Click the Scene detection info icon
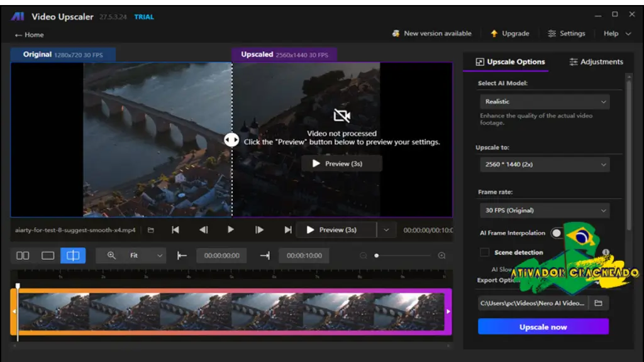Image resolution: width=644 pixels, height=362 pixels. coord(606,252)
